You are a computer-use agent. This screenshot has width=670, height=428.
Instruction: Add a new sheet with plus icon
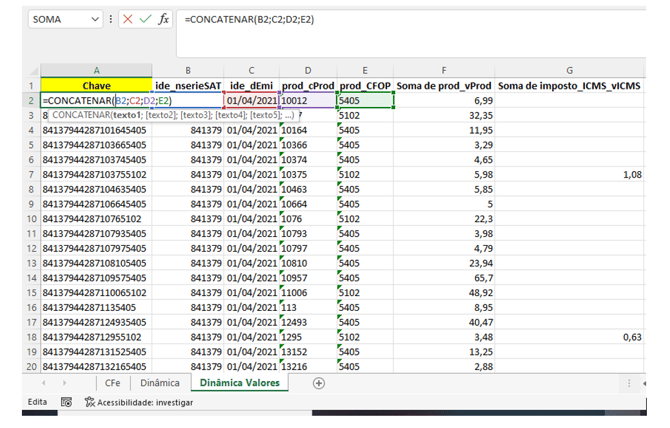[319, 383]
